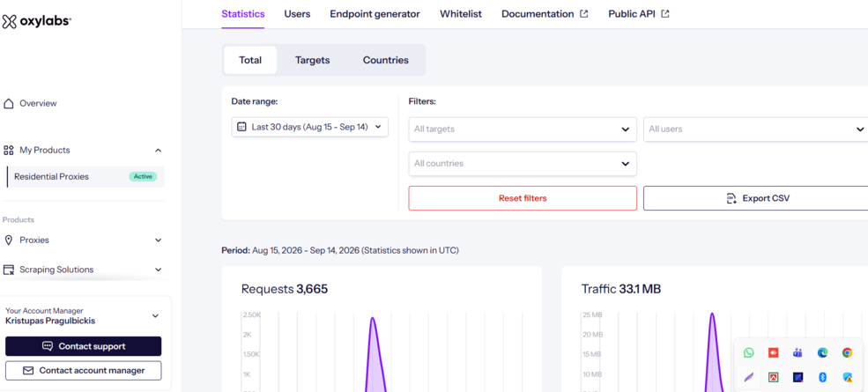Switch to the Statistics tab

243,14
